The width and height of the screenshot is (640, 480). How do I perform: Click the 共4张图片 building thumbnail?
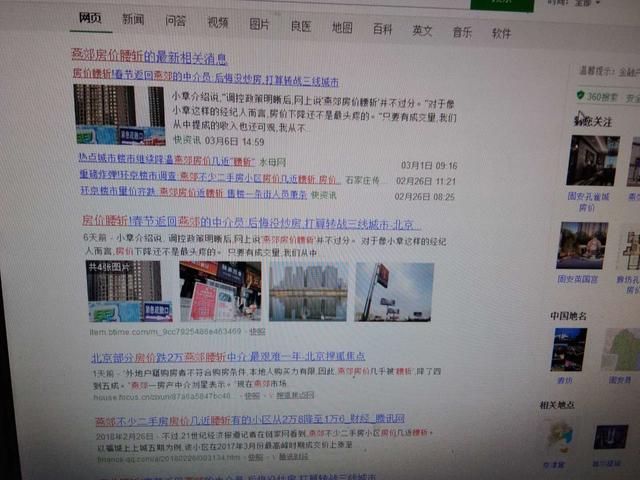tap(129, 291)
